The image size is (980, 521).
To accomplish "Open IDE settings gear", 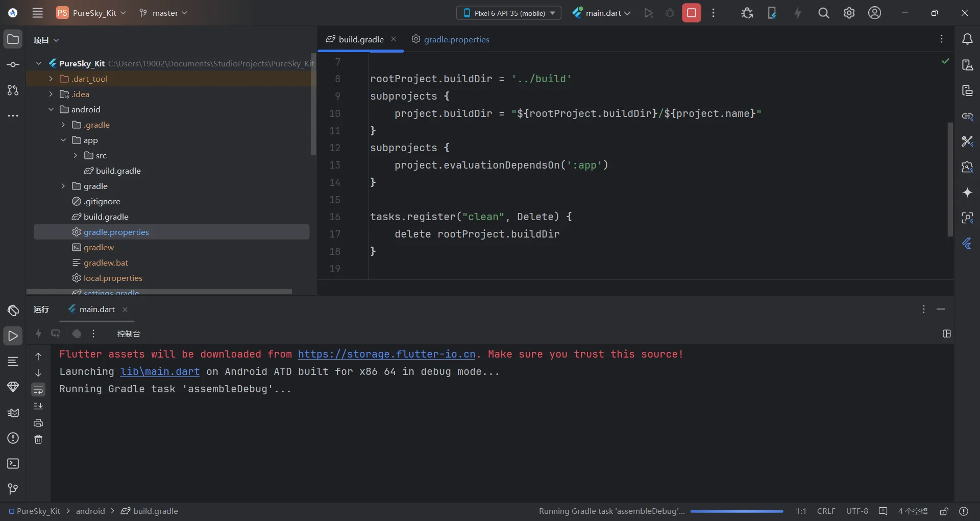I will tap(849, 13).
